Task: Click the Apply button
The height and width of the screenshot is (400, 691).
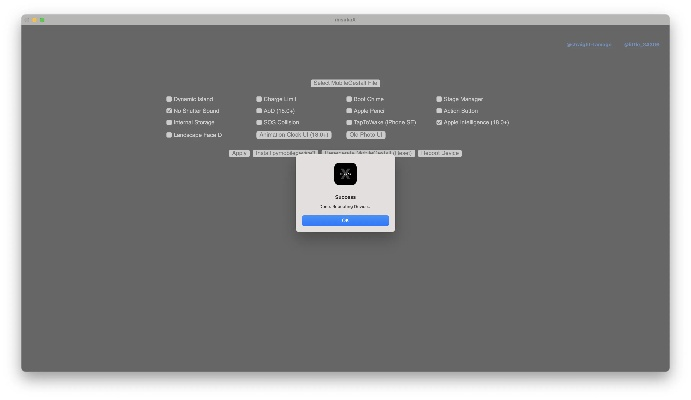Action: coord(239,153)
